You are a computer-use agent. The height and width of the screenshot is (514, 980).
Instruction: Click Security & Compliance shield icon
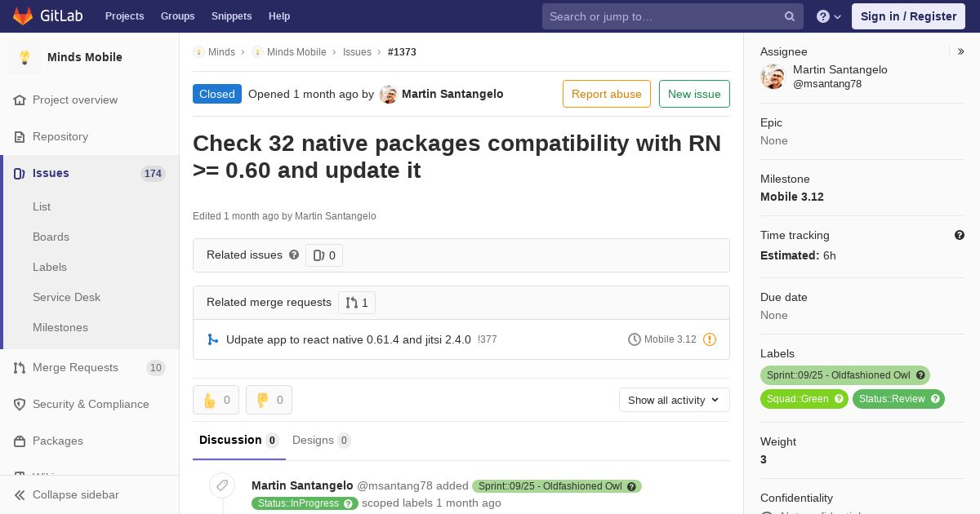pos(20,404)
